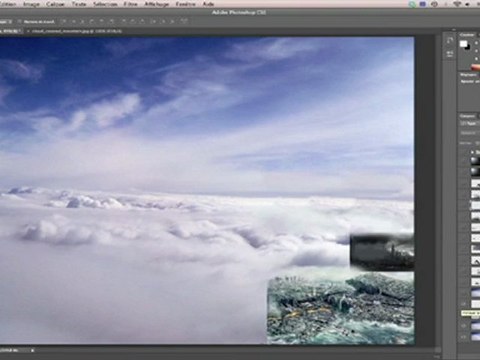Screen dimensions: 480x360
Task: Open the status bar info arrow
Action: click(32, 350)
